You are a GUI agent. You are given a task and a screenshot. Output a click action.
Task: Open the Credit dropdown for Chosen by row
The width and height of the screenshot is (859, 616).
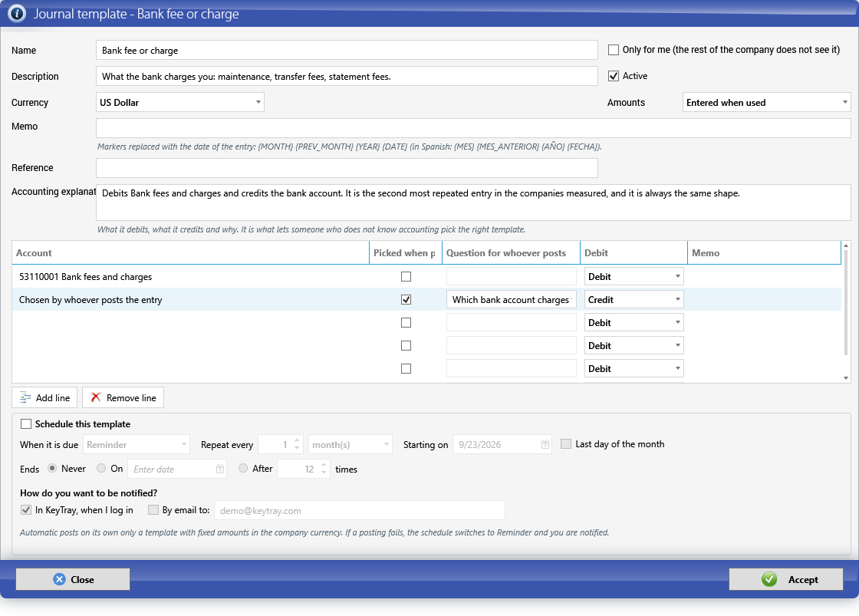point(634,300)
